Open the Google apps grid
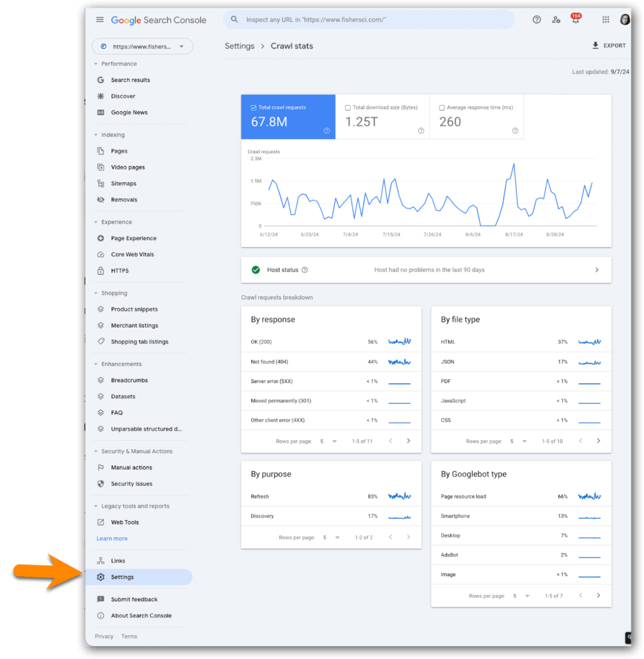 pos(605,20)
